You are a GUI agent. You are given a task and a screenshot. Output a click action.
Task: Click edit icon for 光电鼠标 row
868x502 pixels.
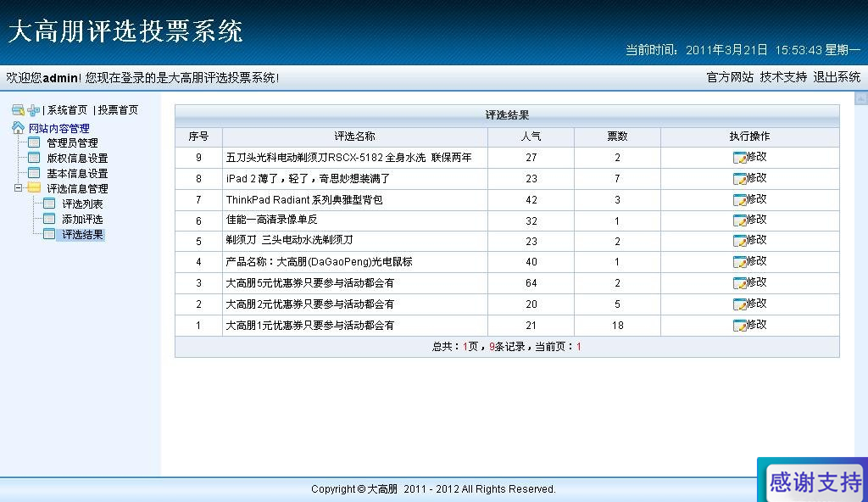(739, 261)
